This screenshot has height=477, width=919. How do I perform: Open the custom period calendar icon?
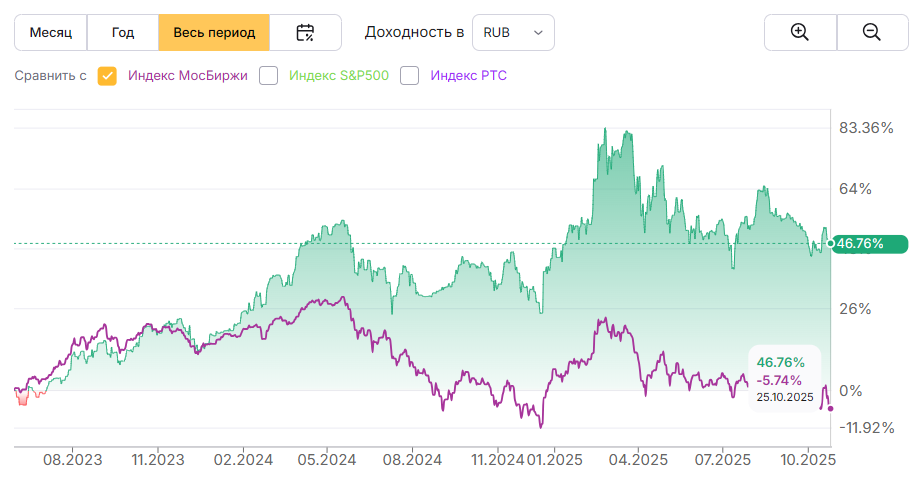point(306,32)
